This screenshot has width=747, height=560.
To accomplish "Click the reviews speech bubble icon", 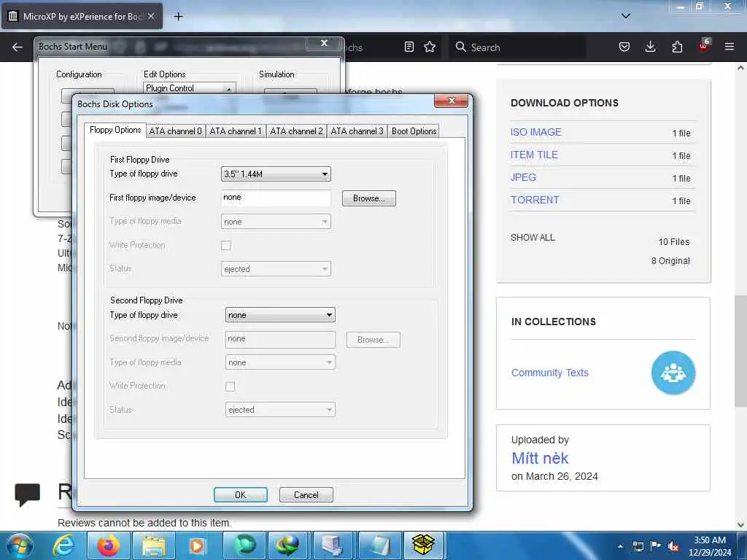I will [28, 494].
